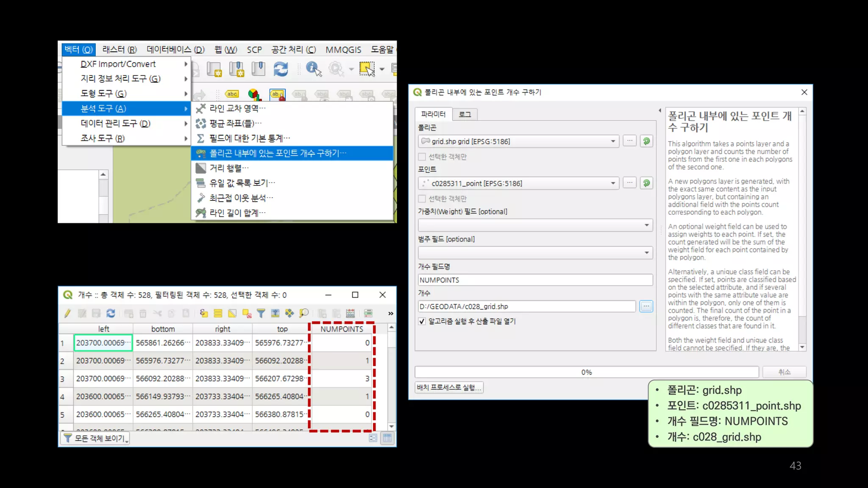The height and width of the screenshot is (488, 868).
Task: Click filter funnel icon in attribute toolbar
Action: [261, 313]
